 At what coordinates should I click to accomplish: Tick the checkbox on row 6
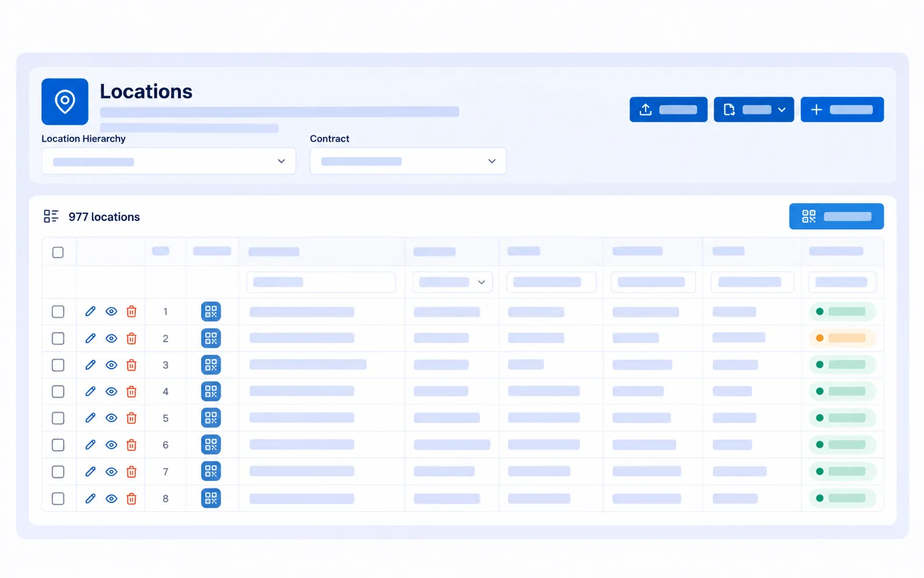point(58,445)
